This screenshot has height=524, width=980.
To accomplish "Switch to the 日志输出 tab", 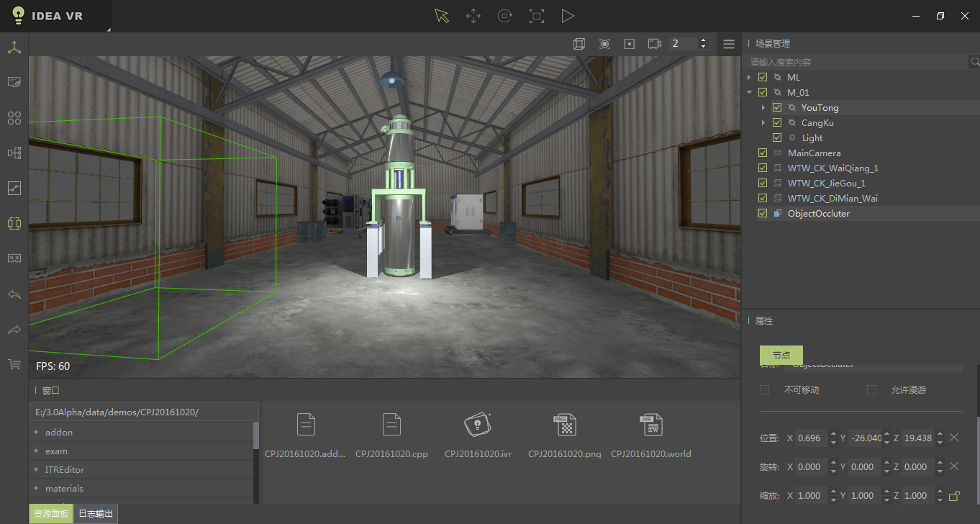I will pos(96,513).
